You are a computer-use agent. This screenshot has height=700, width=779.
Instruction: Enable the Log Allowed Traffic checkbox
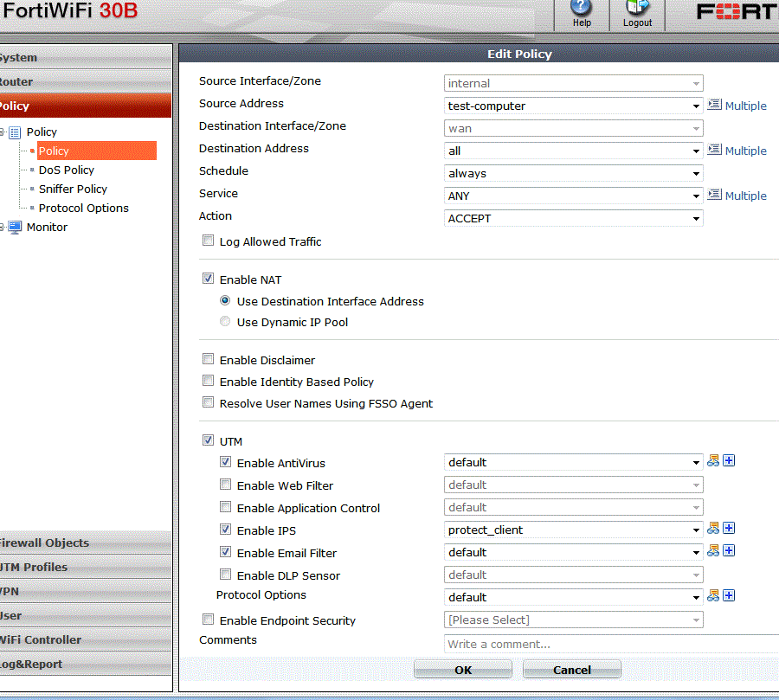208,241
